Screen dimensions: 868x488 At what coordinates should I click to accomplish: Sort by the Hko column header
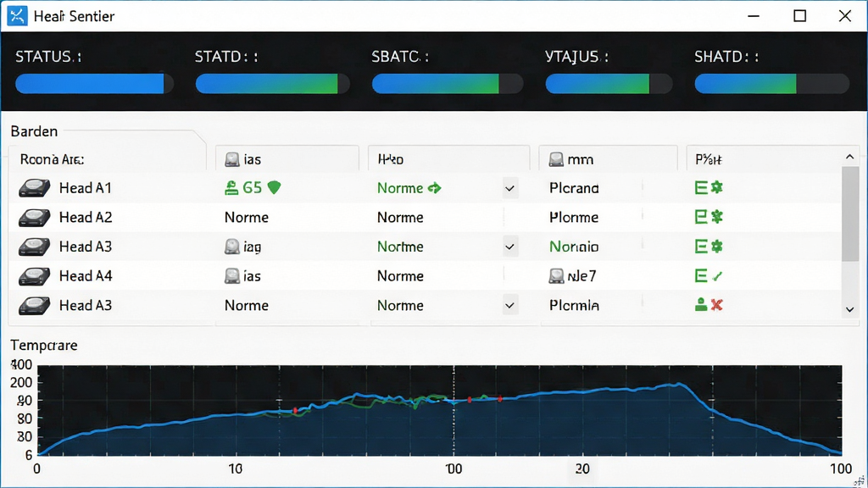coord(390,160)
